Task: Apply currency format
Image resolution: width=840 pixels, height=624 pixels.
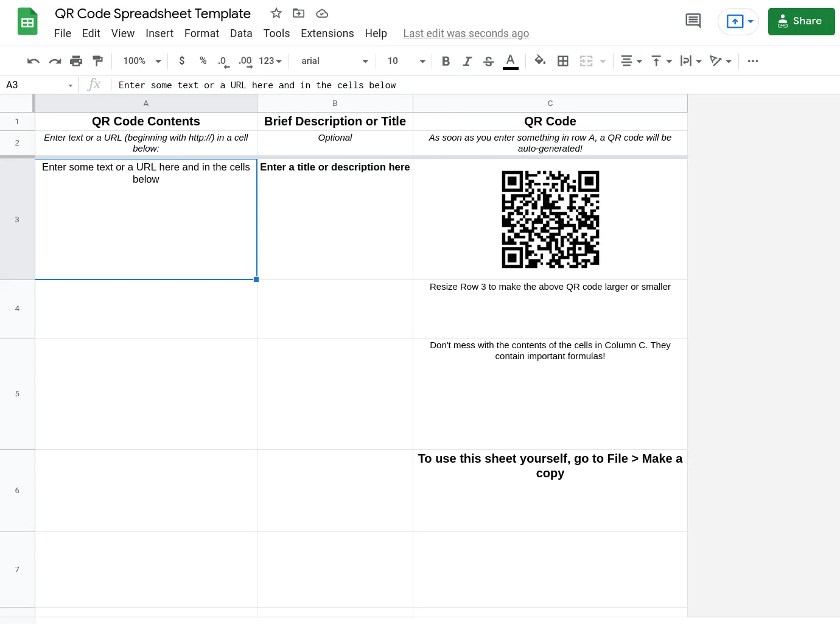Action: [x=181, y=61]
